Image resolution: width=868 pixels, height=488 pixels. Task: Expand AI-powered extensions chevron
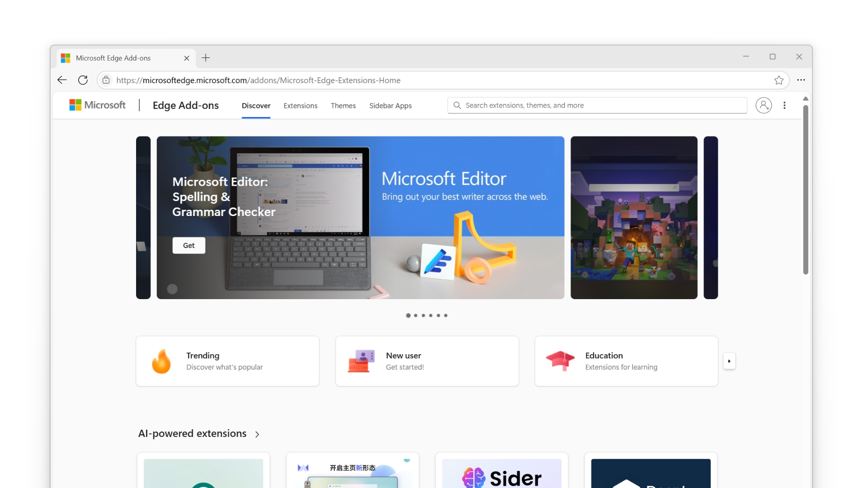coord(257,434)
